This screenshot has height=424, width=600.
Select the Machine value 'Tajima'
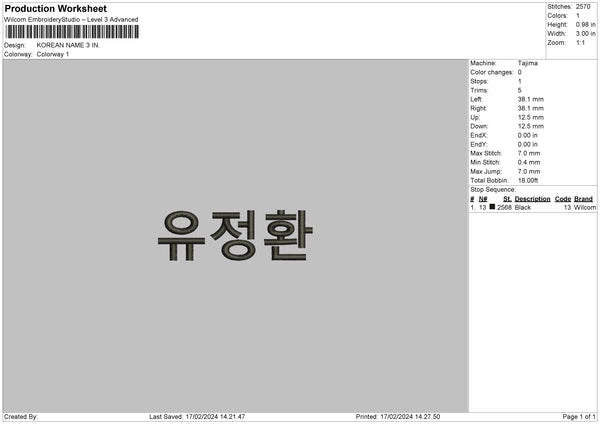tap(528, 63)
